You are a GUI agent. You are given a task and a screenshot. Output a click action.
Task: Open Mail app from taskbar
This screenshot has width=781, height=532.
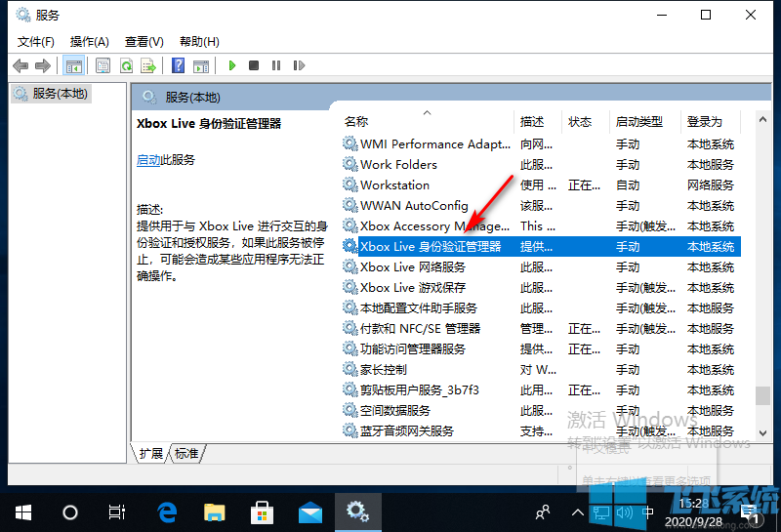[x=309, y=512]
